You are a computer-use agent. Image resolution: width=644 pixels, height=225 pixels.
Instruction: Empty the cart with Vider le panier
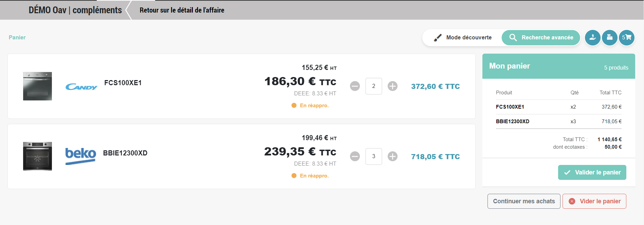tap(594, 201)
